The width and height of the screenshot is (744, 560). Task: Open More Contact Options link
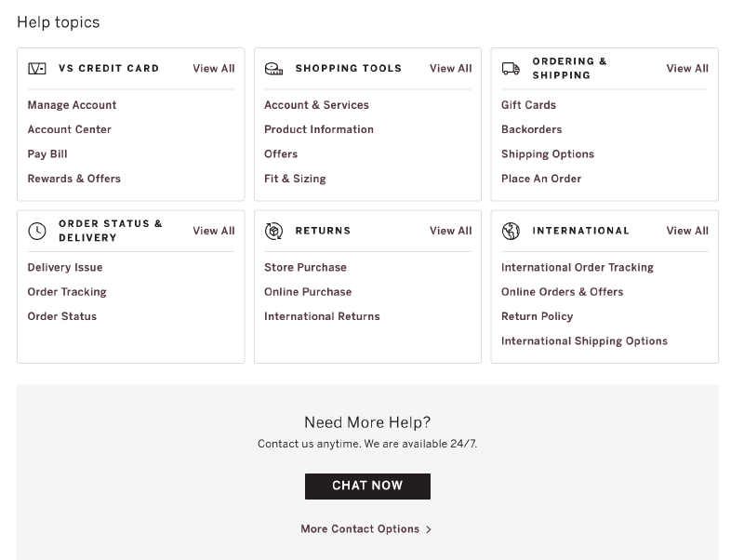click(360, 529)
